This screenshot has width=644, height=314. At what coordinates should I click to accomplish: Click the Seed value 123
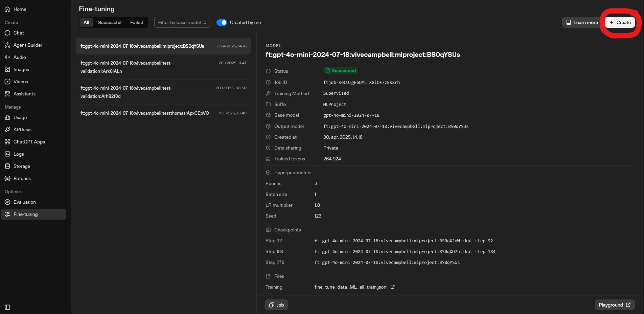(318, 216)
